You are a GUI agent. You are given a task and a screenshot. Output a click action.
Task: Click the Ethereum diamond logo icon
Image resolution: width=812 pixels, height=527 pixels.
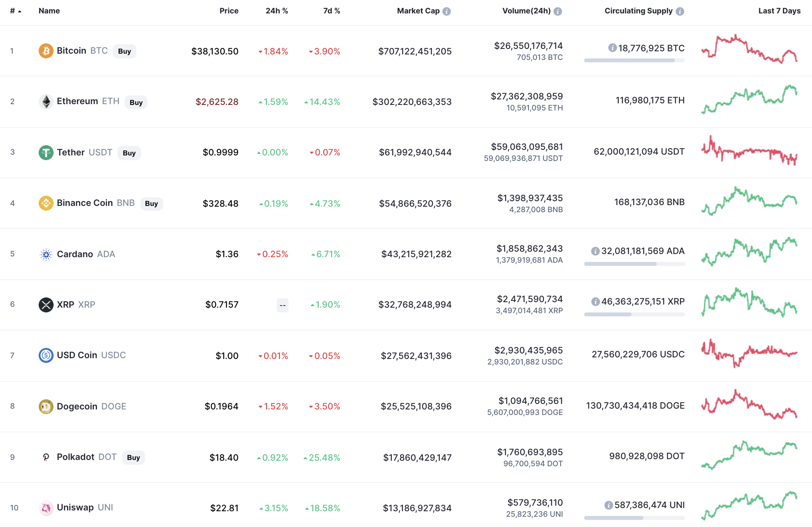pos(46,102)
